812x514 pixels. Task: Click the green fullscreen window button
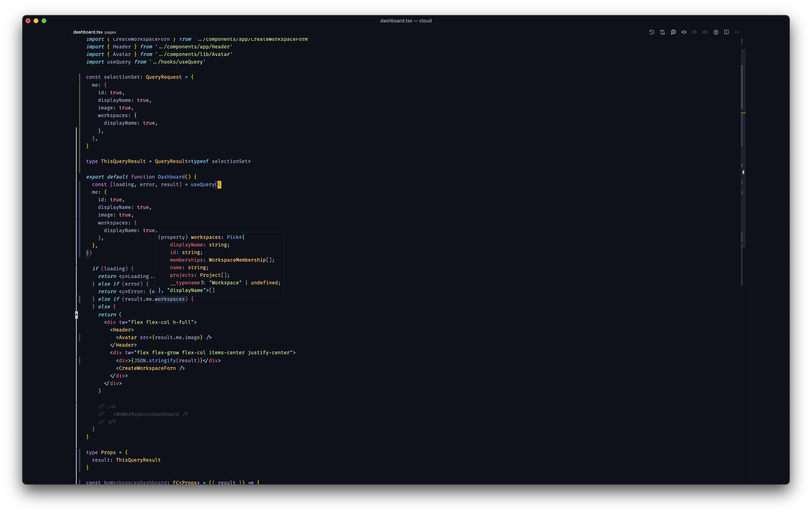pyautogui.click(x=44, y=21)
